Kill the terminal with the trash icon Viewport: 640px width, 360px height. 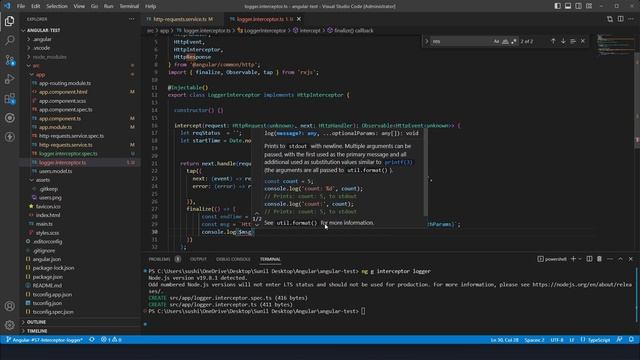pos(600,259)
